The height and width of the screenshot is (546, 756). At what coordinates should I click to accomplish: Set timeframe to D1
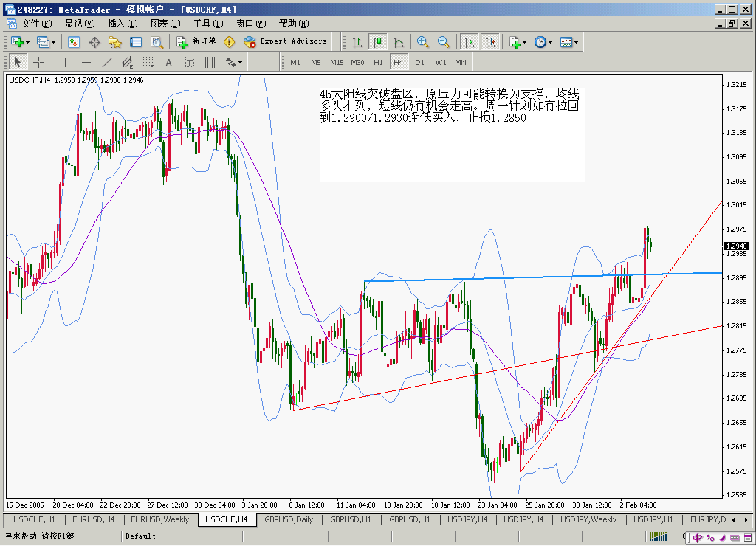(x=419, y=62)
